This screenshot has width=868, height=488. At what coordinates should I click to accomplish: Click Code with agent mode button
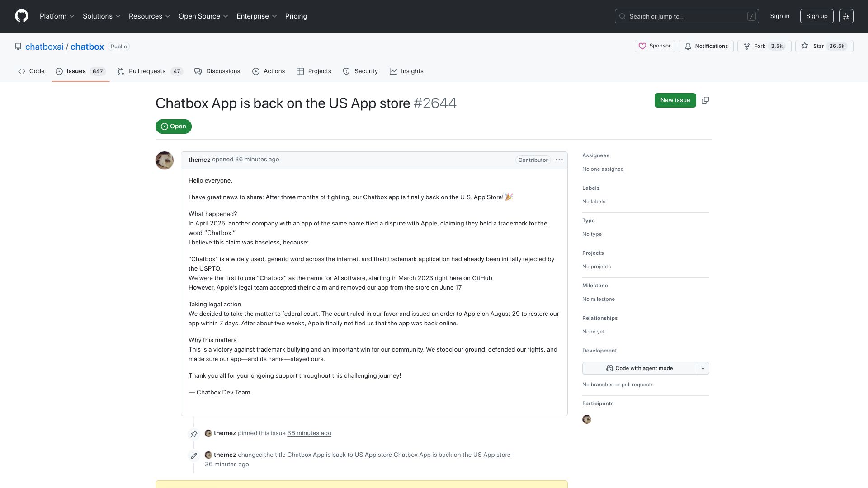(x=639, y=368)
